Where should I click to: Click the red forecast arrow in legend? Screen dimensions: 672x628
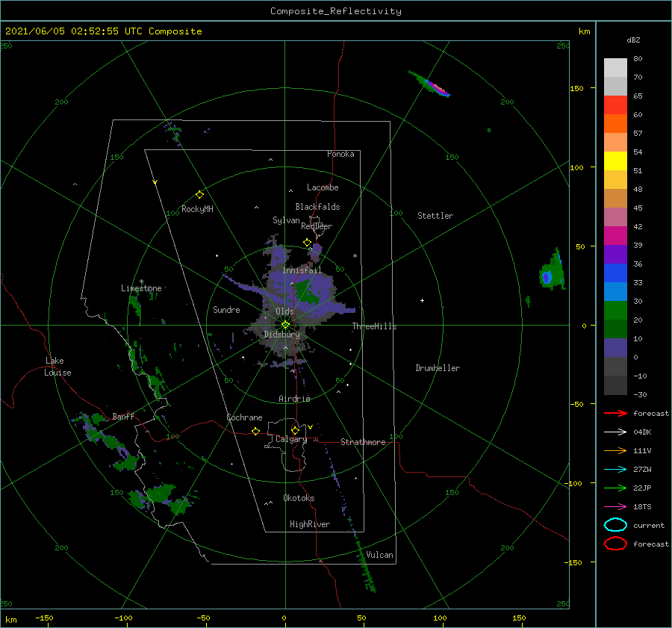615,413
